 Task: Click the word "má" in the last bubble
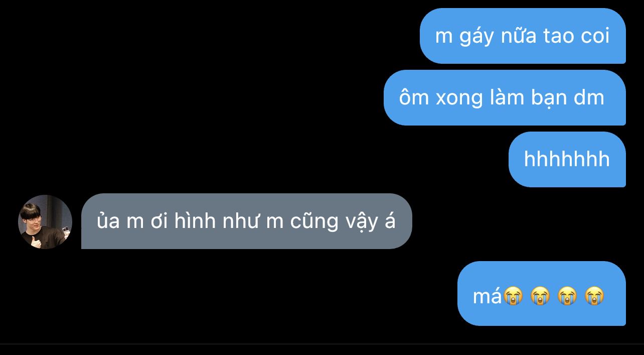pyautogui.click(x=488, y=296)
